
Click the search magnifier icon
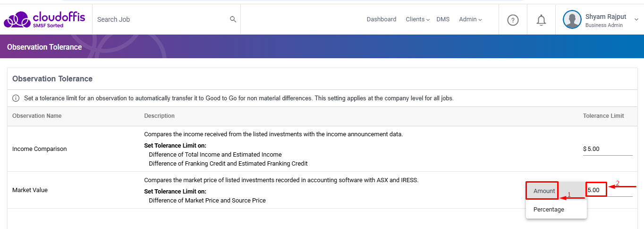pyautogui.click(x=233, y=19)
